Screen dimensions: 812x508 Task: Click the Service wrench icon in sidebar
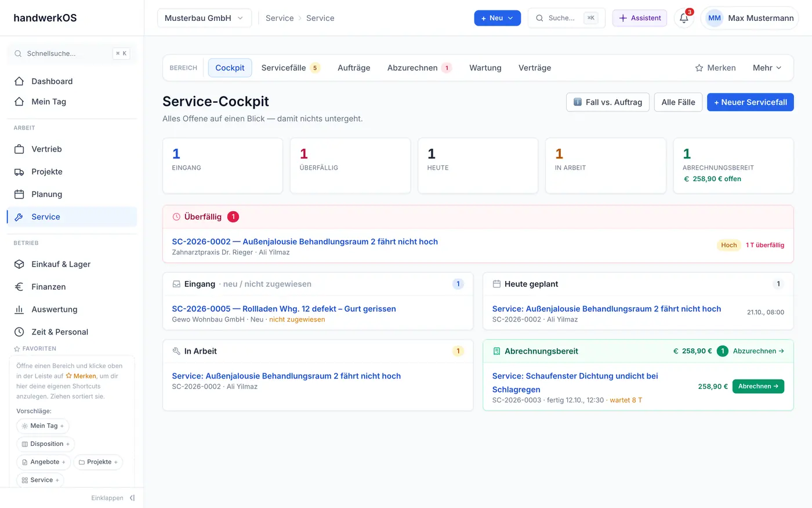coord(19,217)
